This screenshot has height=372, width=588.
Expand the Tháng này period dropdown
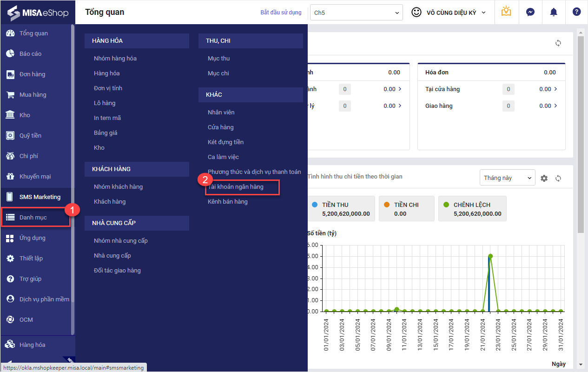(507, 178)
